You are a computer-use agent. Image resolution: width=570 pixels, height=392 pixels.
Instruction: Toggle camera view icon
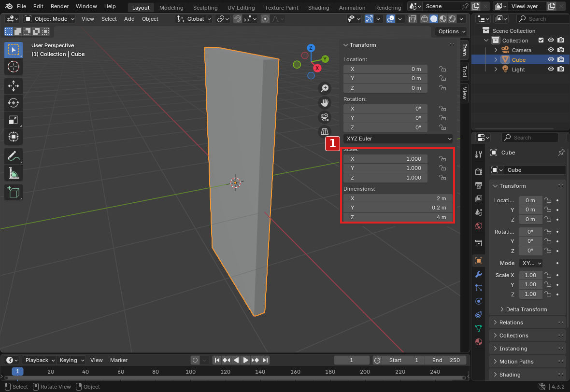pos(324,117)
